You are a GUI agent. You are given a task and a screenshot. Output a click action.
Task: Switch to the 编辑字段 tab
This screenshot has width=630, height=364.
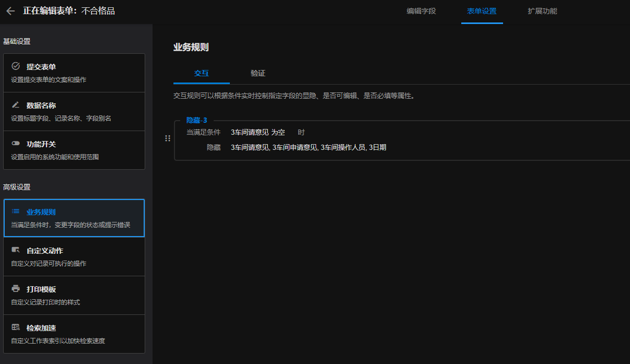tap(421, 11)
